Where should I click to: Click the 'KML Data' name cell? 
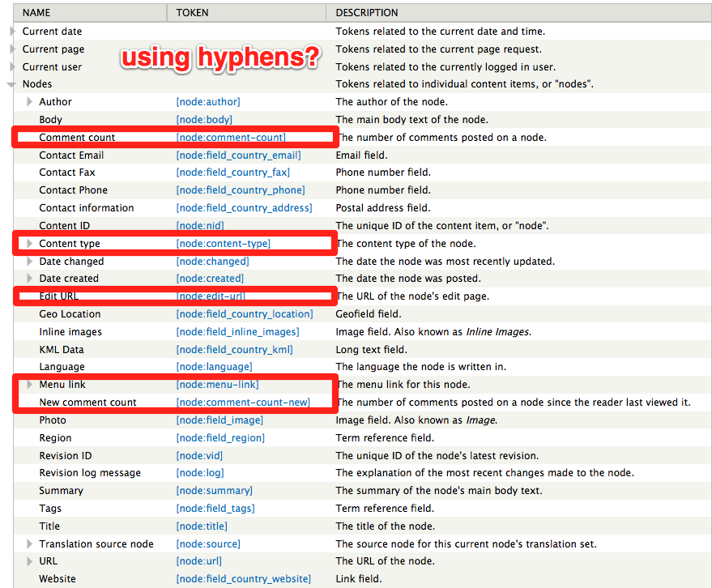point(62,350)
